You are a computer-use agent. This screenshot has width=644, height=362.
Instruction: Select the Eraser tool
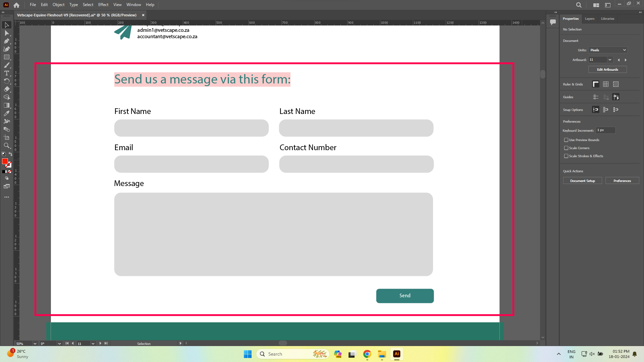tap(6, 89)
